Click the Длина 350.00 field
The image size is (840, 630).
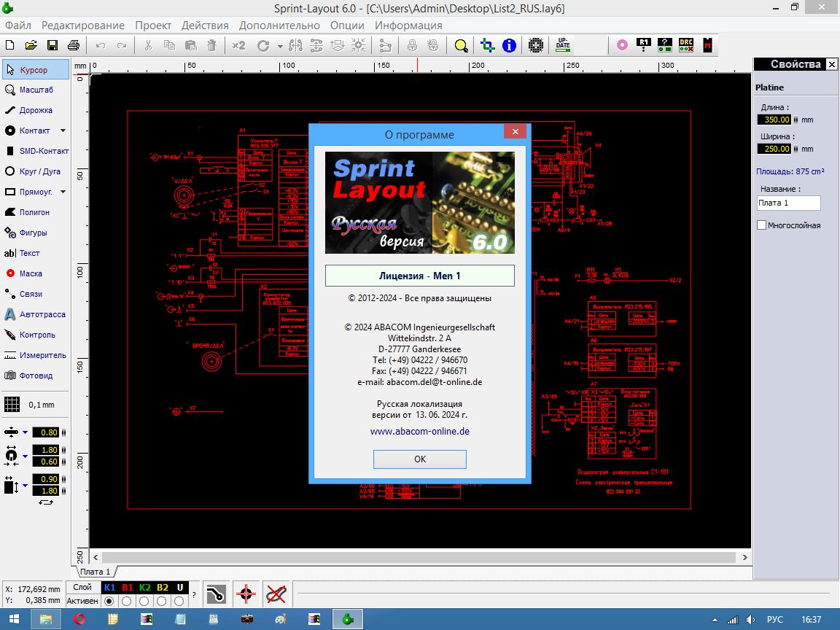coord(774,120)
